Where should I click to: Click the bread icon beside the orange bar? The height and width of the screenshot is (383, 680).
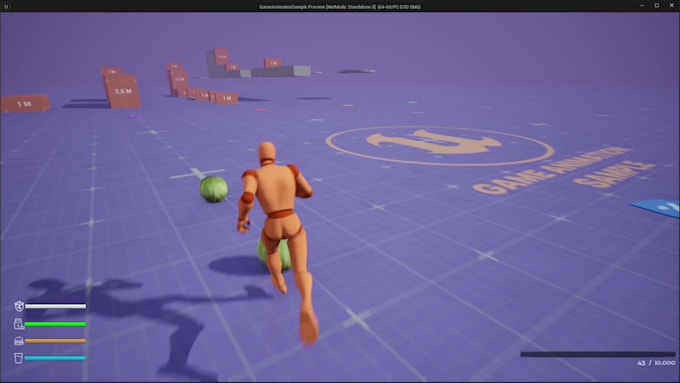click(x=18, y=341)
